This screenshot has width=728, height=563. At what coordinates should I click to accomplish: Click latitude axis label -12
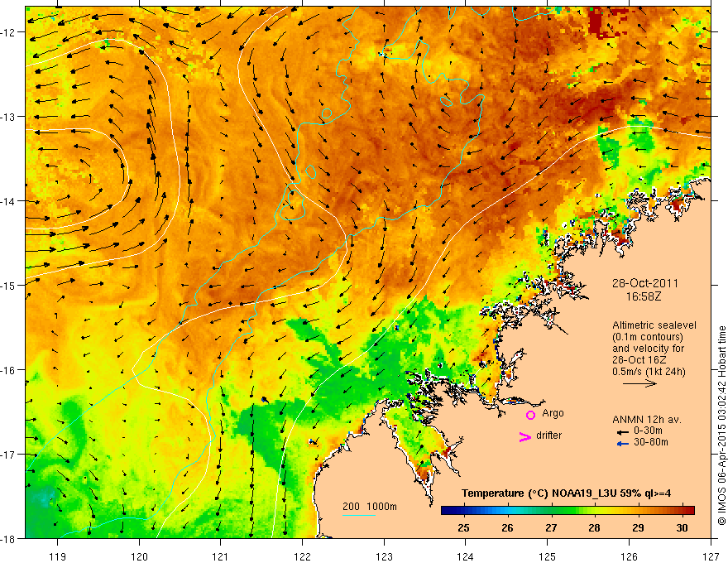8,32
